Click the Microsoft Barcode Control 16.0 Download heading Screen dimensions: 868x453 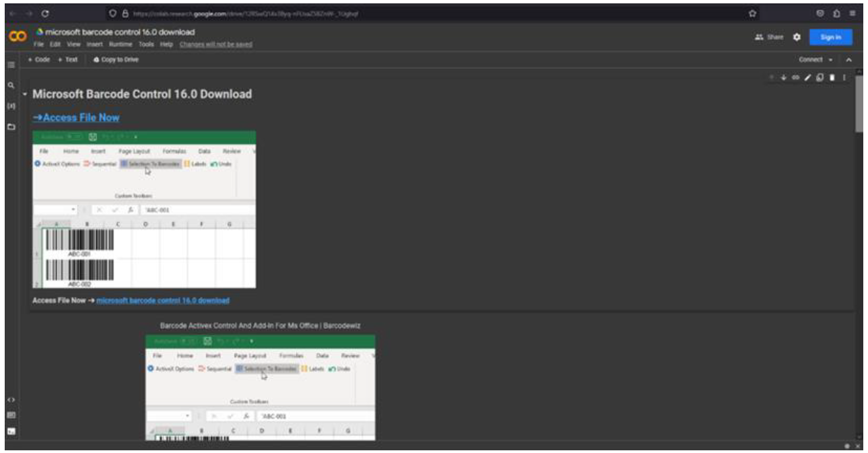pyautogui.click(x=142, y=94)
